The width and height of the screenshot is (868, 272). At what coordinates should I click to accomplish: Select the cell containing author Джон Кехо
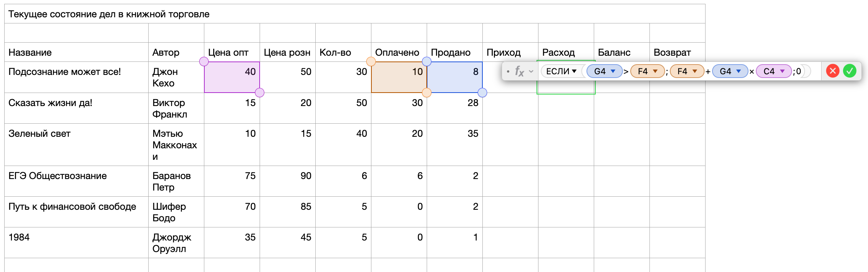(x=176, y=77)
